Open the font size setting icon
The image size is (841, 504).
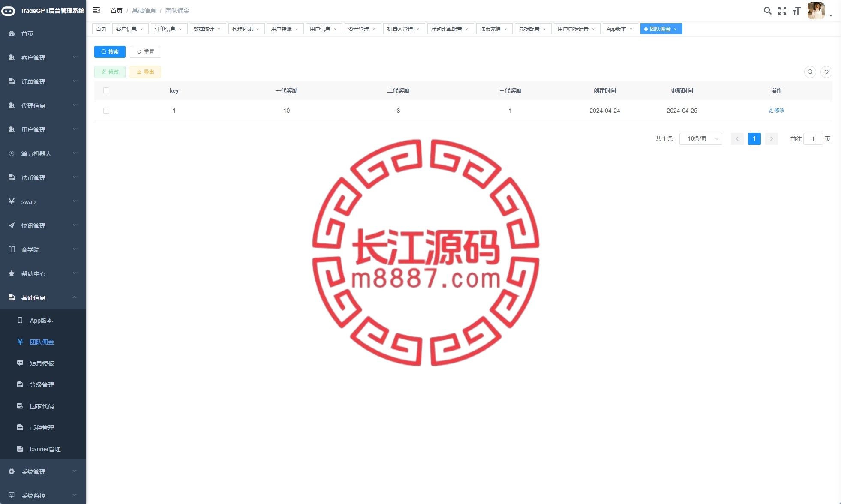[796, 11]
